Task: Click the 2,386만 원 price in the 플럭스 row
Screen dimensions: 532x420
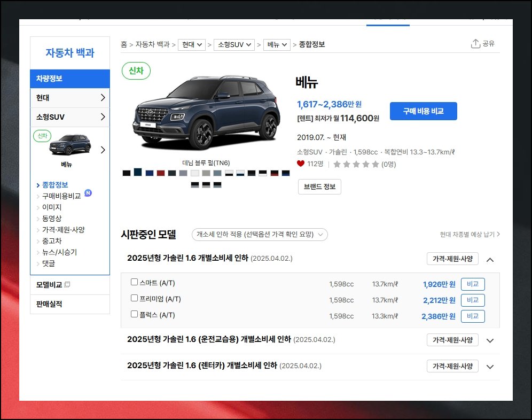Action: tap(439, 316)
